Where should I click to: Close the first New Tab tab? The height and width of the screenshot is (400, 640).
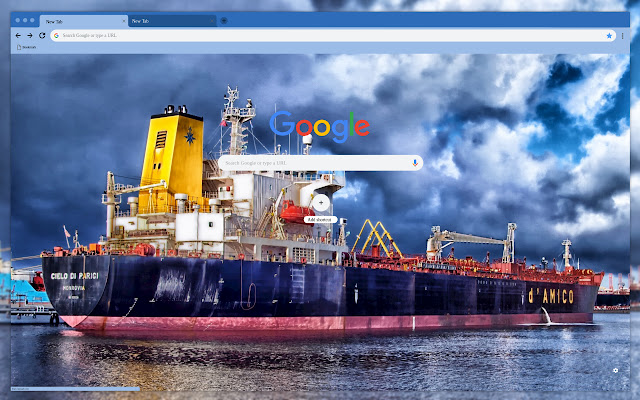click(x=124, y=21)
